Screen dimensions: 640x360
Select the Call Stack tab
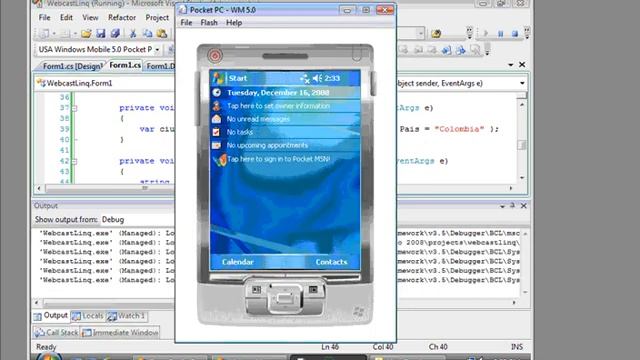coord(56,333)
